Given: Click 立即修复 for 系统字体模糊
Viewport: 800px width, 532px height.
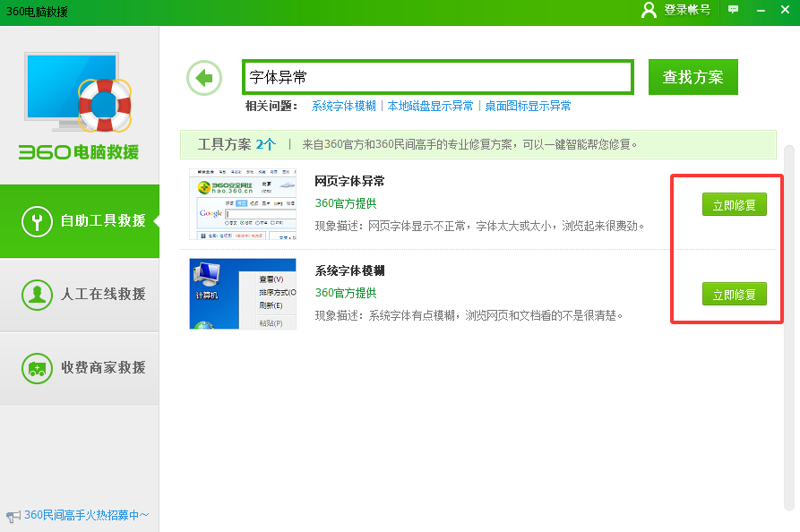Looking at the screenshot, I should point(734,294).
